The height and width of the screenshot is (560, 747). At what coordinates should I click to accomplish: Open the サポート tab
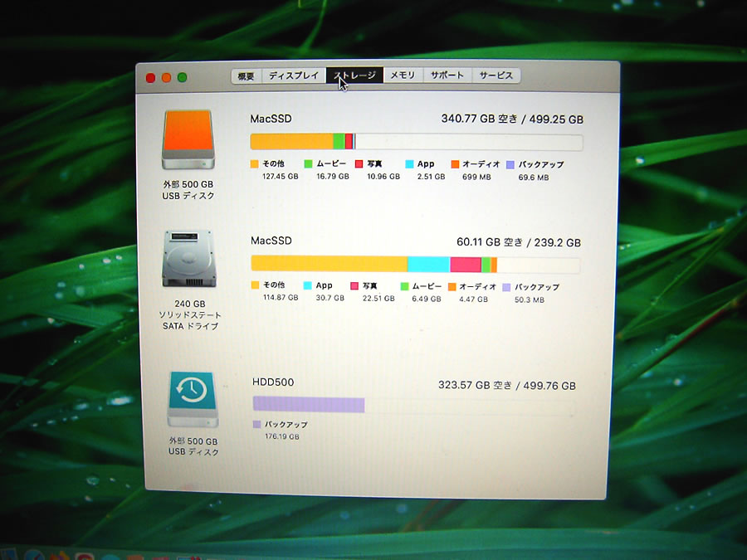[x=447, y=75]
